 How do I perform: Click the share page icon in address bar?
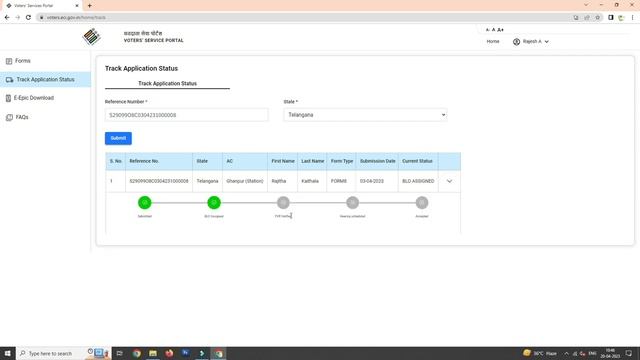[587, 18]
